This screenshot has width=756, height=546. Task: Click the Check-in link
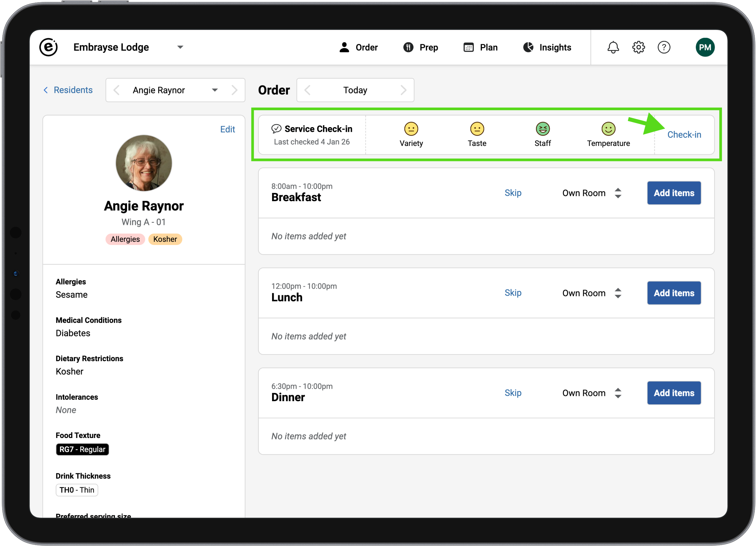(x=684, y=135)
